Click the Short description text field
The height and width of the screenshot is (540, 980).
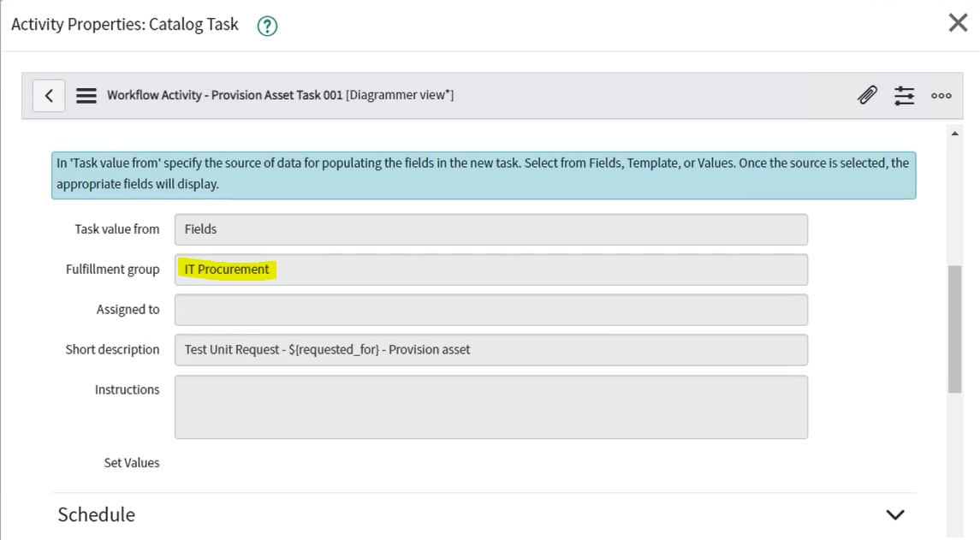tap(491, 349)
